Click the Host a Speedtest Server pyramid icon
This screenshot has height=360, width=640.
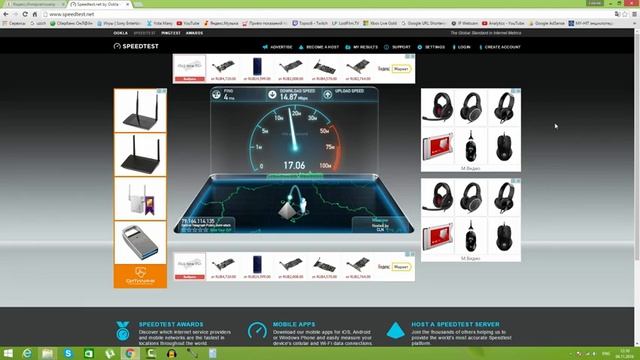pos(396,331)
